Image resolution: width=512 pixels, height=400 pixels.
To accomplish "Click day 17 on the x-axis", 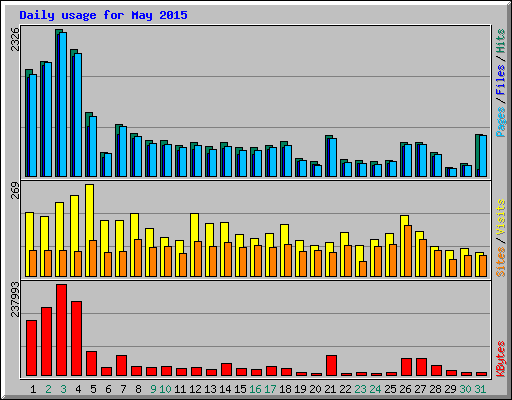I will (x=270, y=389).
